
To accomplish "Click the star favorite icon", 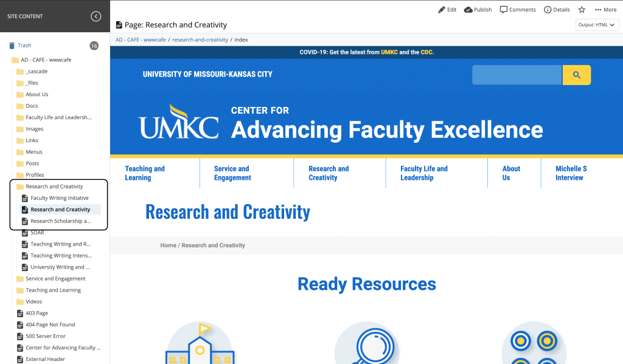I will pos(582,10).
